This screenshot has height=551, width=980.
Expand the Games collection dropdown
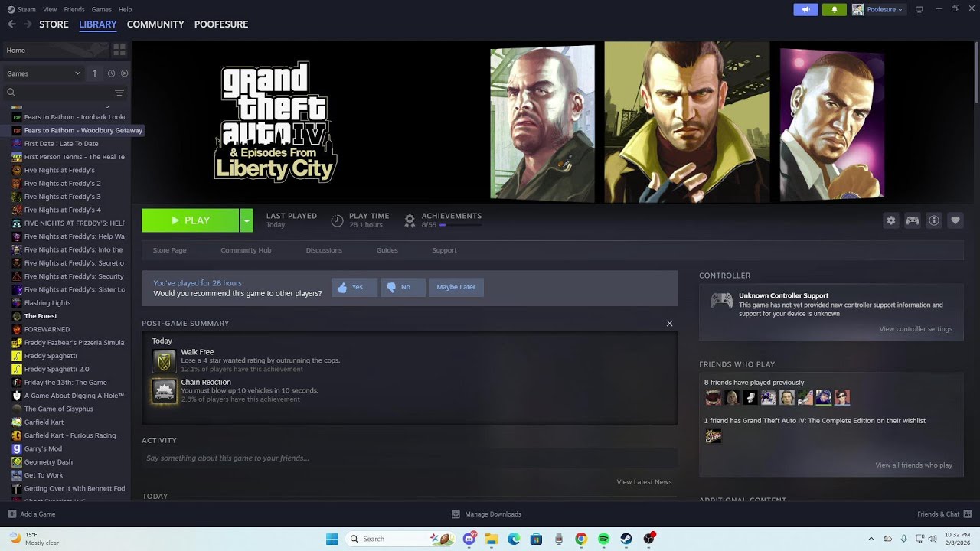tap(44, 73)
